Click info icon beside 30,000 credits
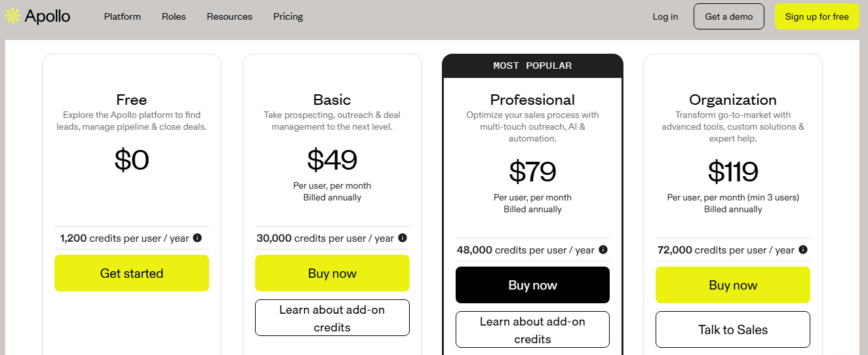Viewport: 868px width, 355px height. click(x=403, y=238)
